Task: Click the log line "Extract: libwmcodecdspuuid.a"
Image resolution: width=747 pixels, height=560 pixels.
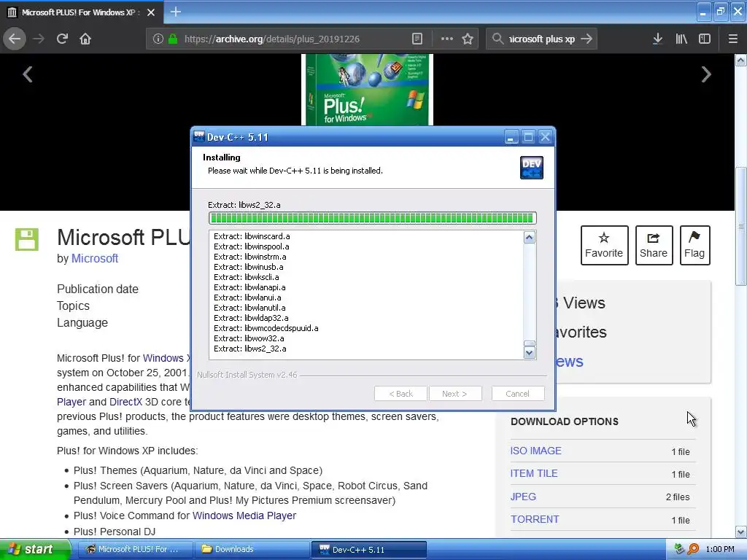Action: point(266,328)
